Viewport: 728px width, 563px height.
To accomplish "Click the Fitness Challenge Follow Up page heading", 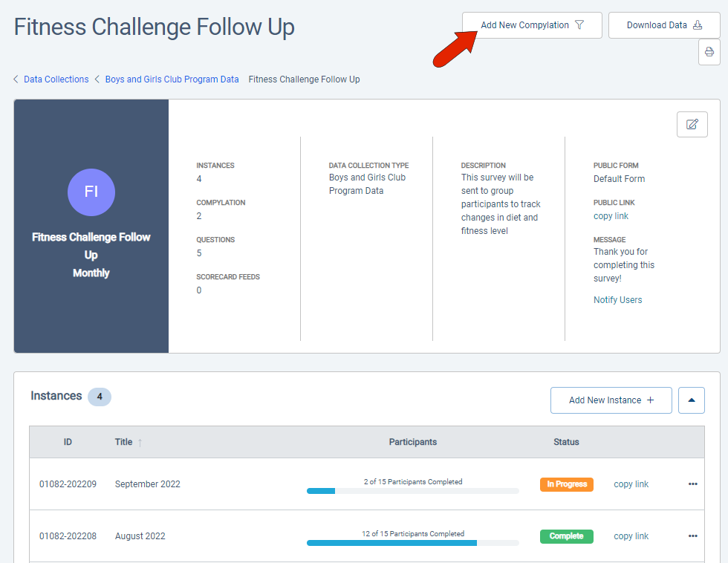I will click(155, 27).
